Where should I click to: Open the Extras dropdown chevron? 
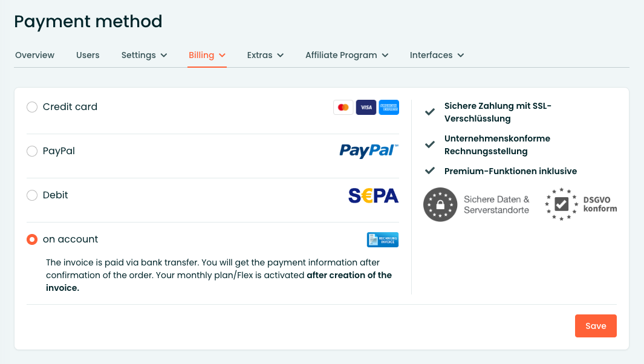(281, 55)
